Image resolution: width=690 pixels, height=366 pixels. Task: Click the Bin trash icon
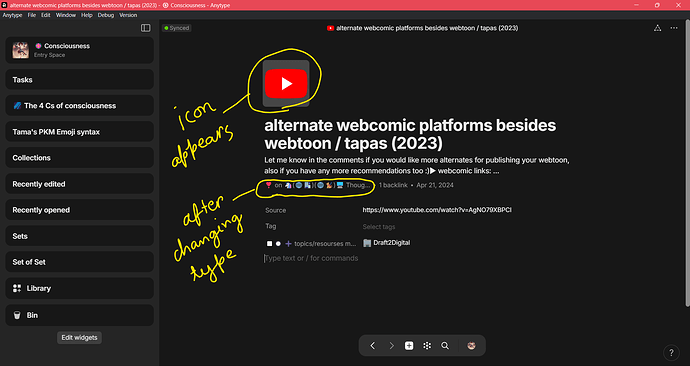click(17, 315)
